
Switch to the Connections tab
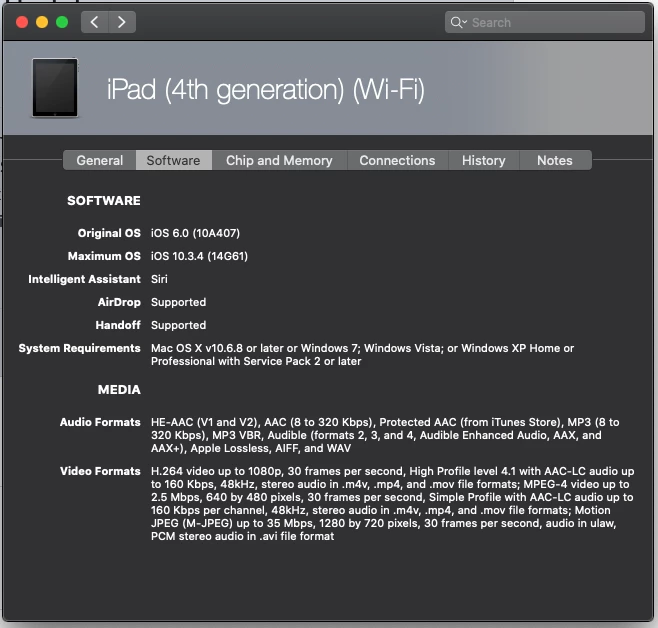[x=397, y=160]
